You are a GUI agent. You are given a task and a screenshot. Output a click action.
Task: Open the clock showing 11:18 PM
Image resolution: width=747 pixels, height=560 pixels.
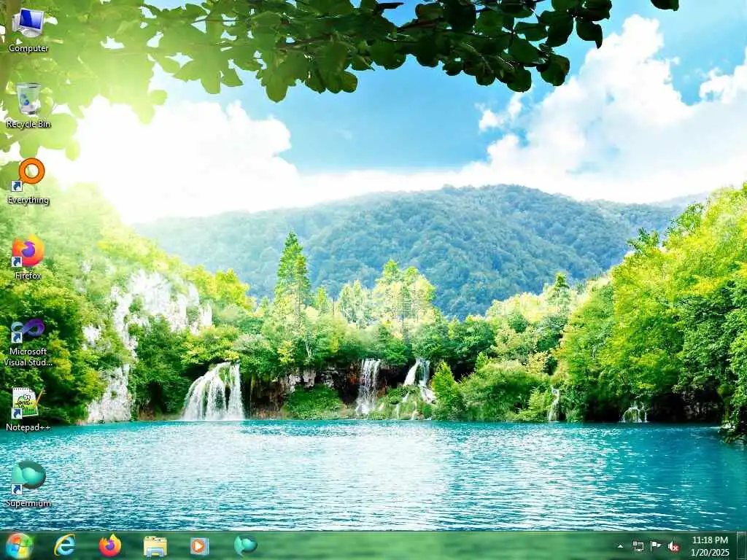coord(710,546)
